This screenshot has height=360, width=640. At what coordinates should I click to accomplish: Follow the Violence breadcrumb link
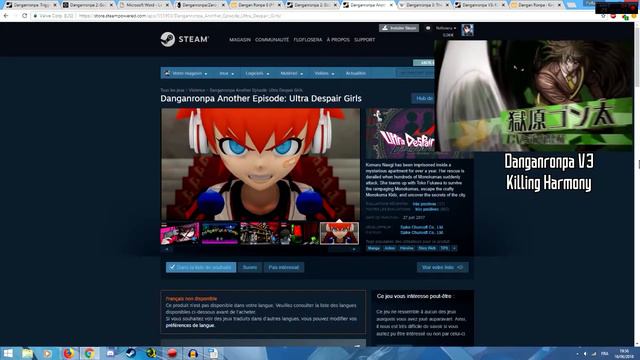click(x=197, y=90)
